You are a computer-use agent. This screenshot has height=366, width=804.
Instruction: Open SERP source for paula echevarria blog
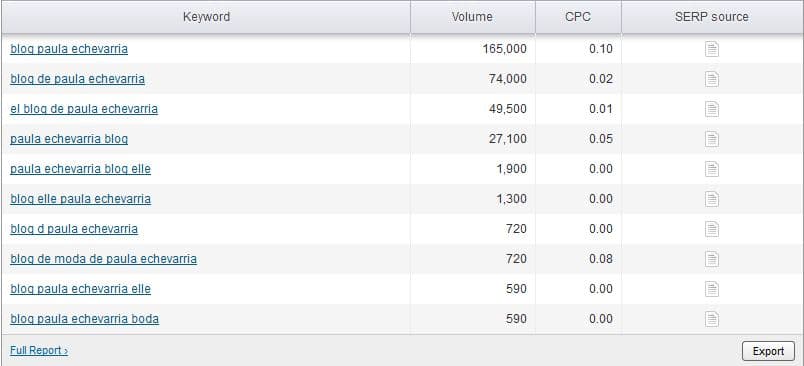(712, 139)
